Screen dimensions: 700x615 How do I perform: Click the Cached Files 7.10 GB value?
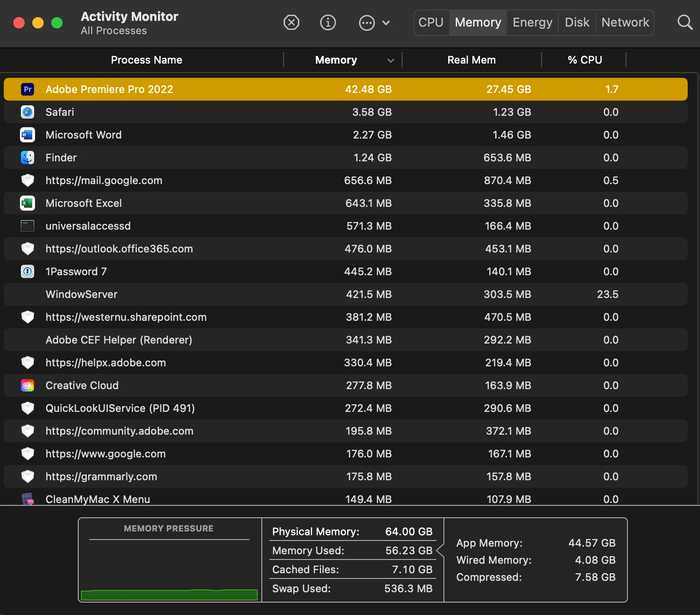coord(412,569)
